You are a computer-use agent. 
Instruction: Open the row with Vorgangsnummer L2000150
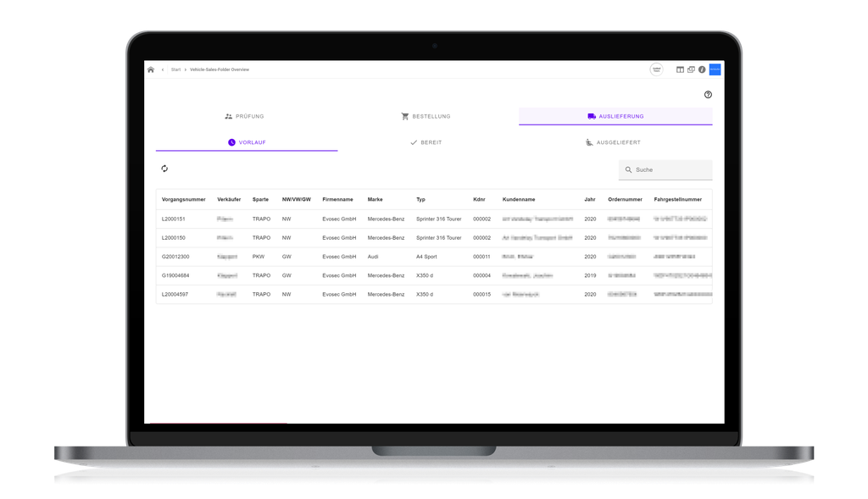[434, 238]
